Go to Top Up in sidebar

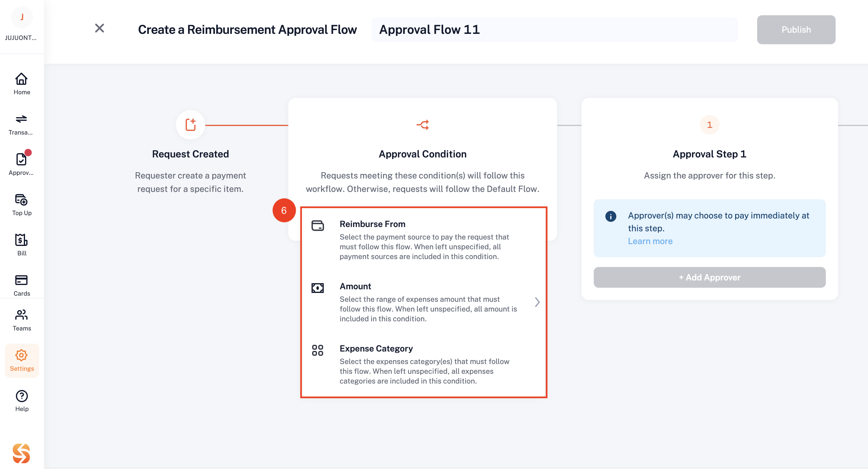[22, 205]
